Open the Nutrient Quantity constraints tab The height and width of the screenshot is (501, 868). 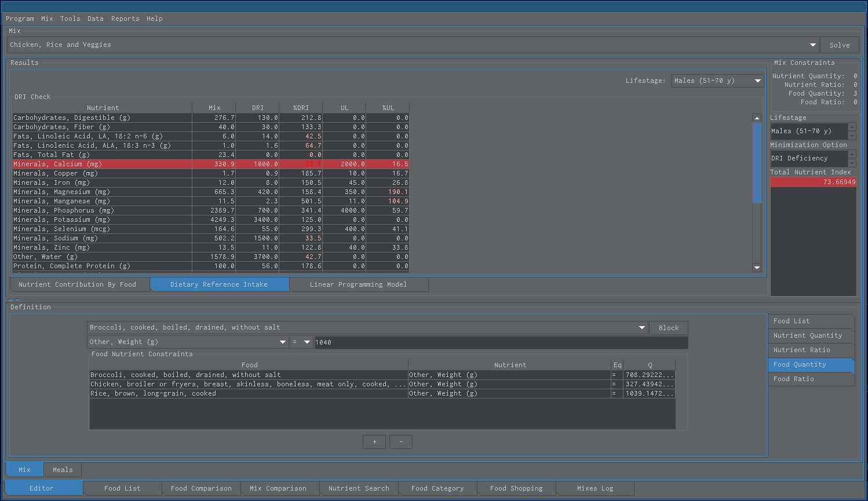811,335
